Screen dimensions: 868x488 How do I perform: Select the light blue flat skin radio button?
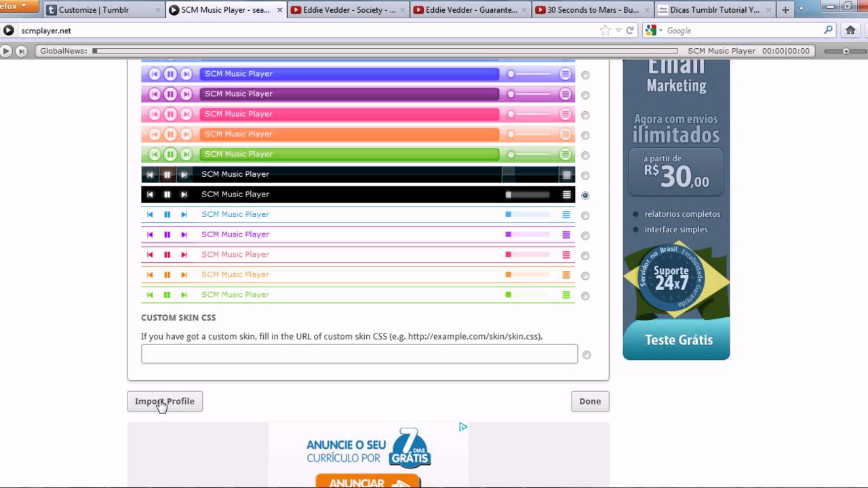point(585,216)
